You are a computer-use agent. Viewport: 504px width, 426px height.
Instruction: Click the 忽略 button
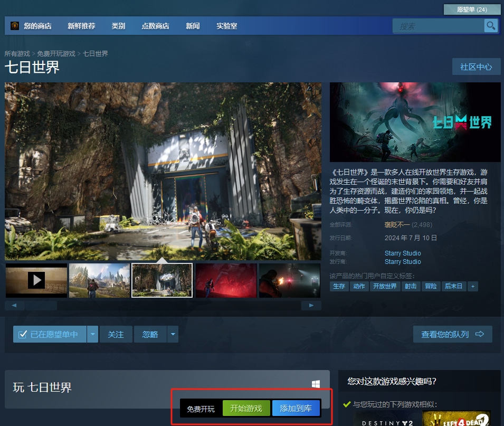point(150,334)
